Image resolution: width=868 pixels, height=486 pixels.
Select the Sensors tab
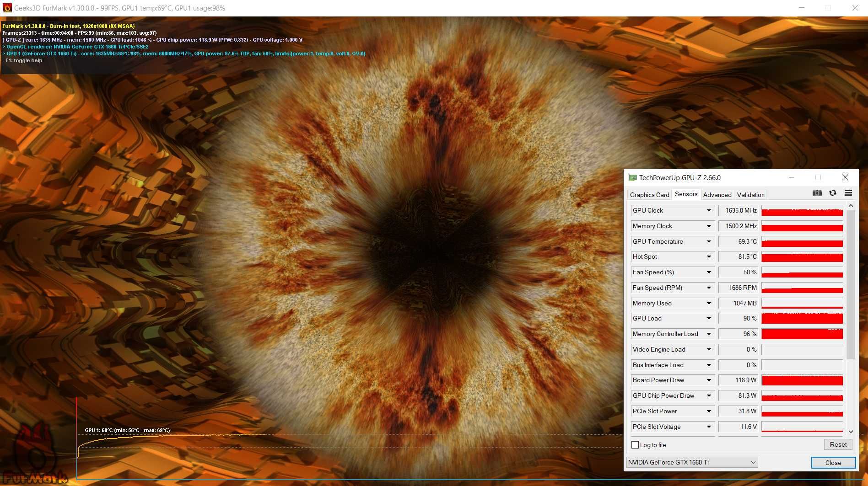click(x=686, y=194)
